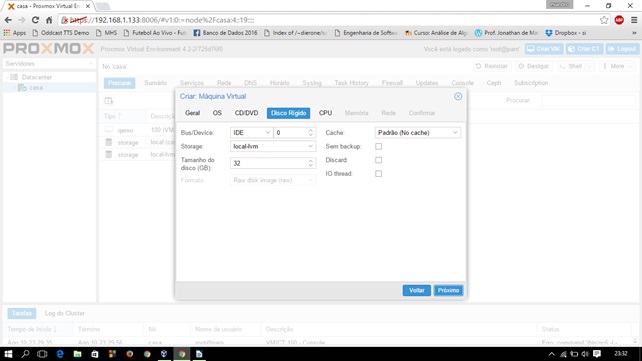Open the Subscription node tab
Image resolution: width=642 pixels, height=361 pixels.
(x=531, y=83)
